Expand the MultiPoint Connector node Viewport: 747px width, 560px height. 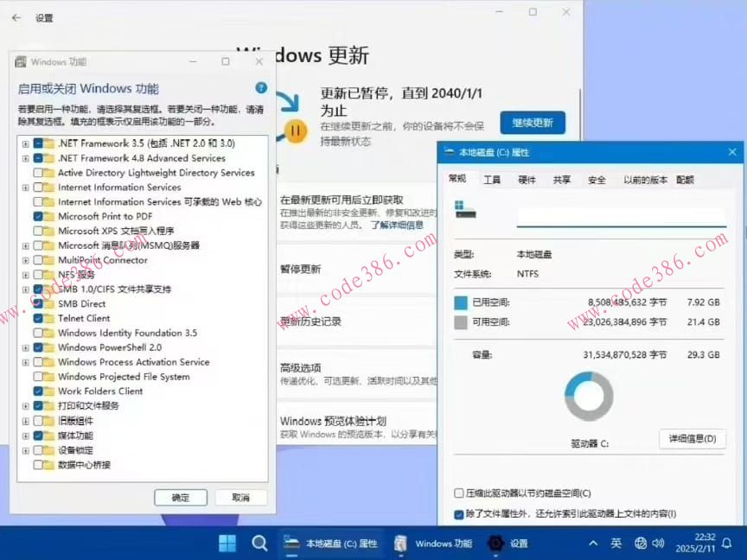[26, 260]
